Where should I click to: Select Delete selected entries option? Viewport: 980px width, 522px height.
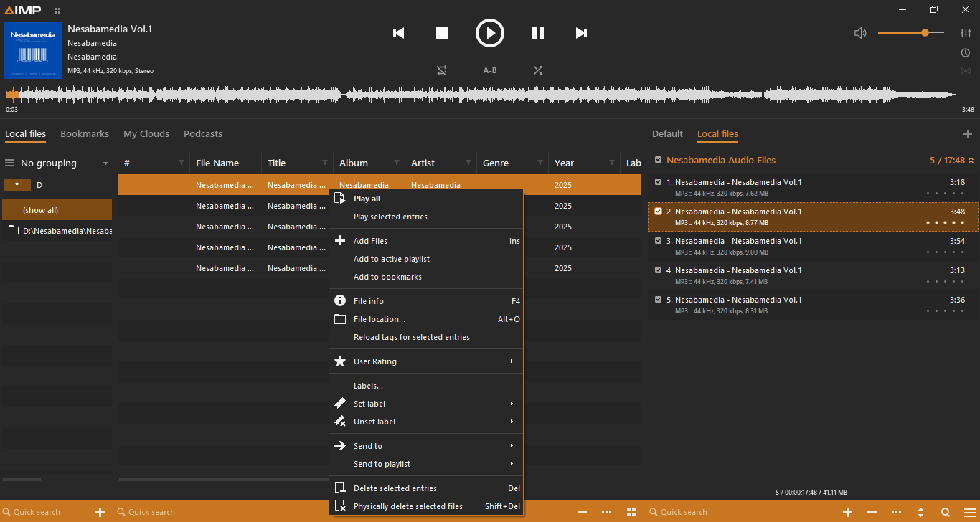point(395,488)
